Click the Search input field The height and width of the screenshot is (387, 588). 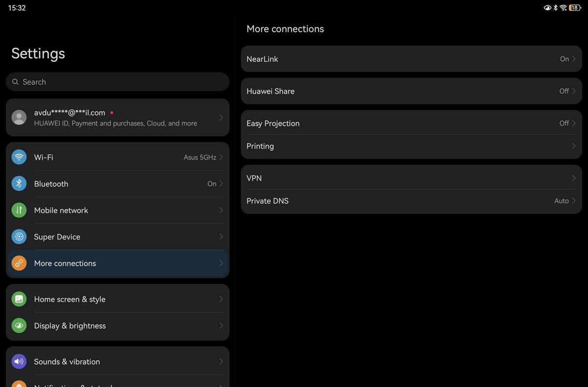[x=118, y=82]
